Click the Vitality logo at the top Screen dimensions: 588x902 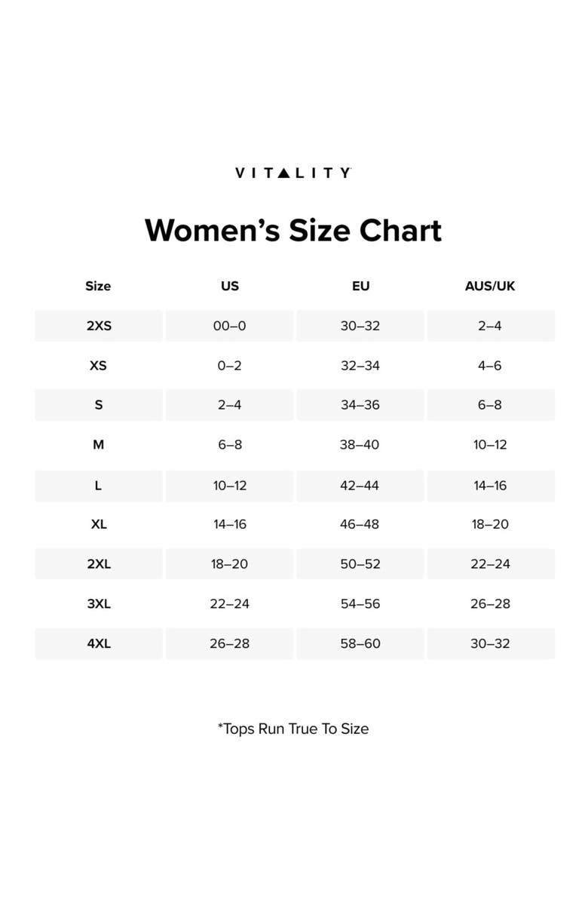click(292, 173)
